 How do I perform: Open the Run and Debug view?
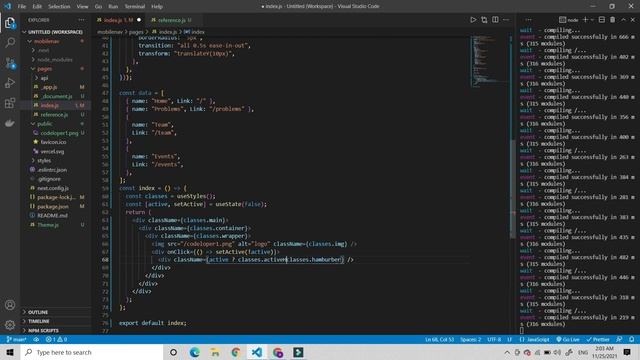point(10,83)
